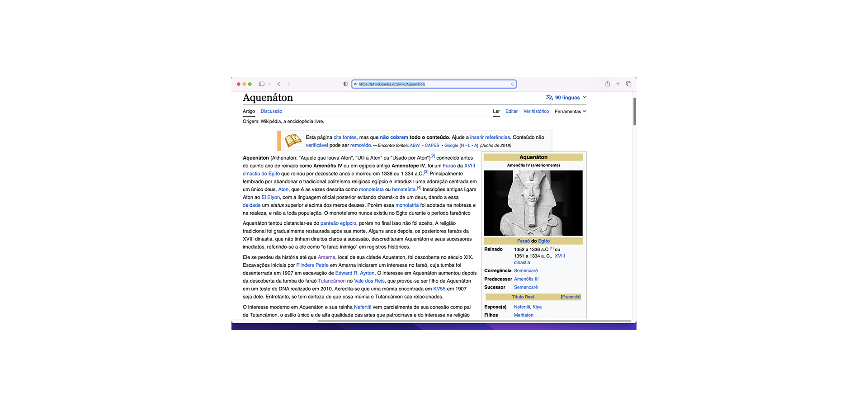The height and width of the screenshot is (407, 868).
Task: Follow the 'cita fontes' link
Action: (345, 137)
